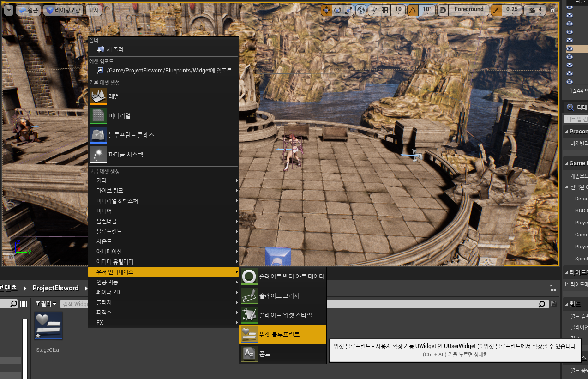Viewport: 588px width, 379px height.
Task: Toggle the sources panel list icon
Action: 24,304
